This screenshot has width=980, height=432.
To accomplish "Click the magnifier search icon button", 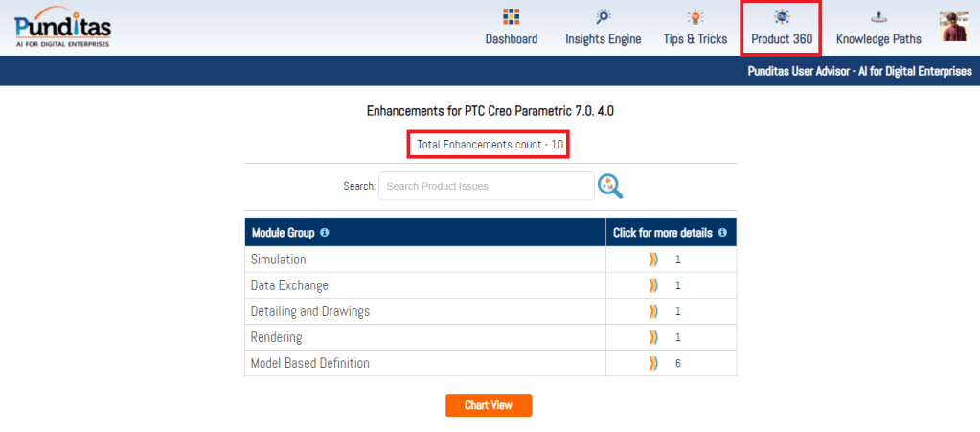I will click(610, 186).
